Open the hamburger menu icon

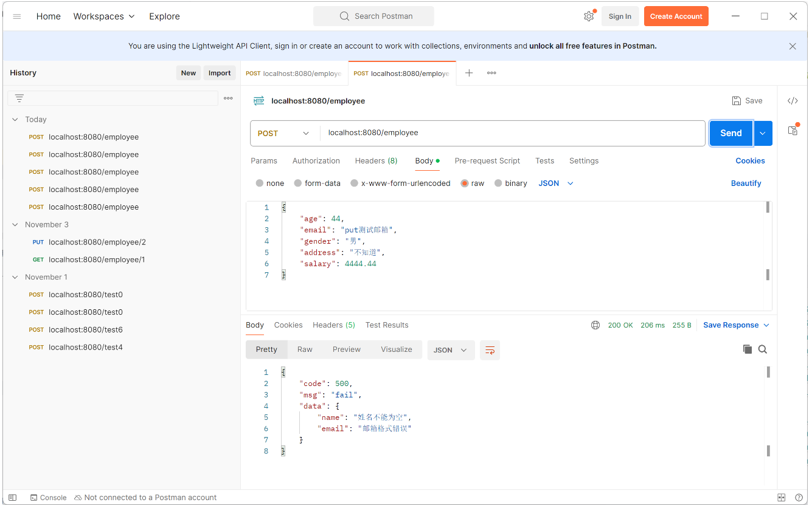[x=17, y=16]
